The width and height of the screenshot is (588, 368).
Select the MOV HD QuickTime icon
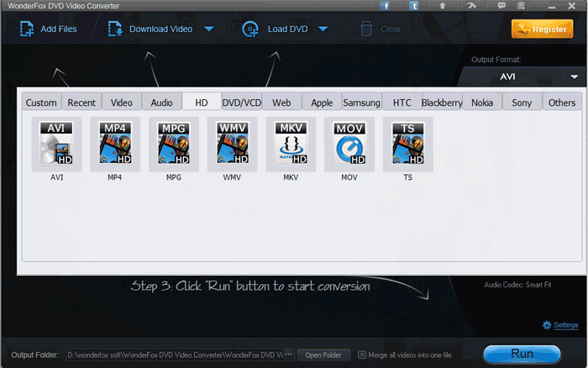click(349, 143)
